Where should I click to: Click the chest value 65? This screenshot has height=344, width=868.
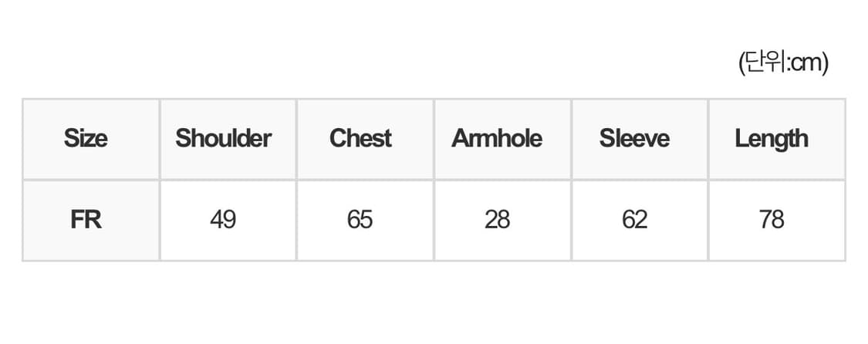coord(360,220)
